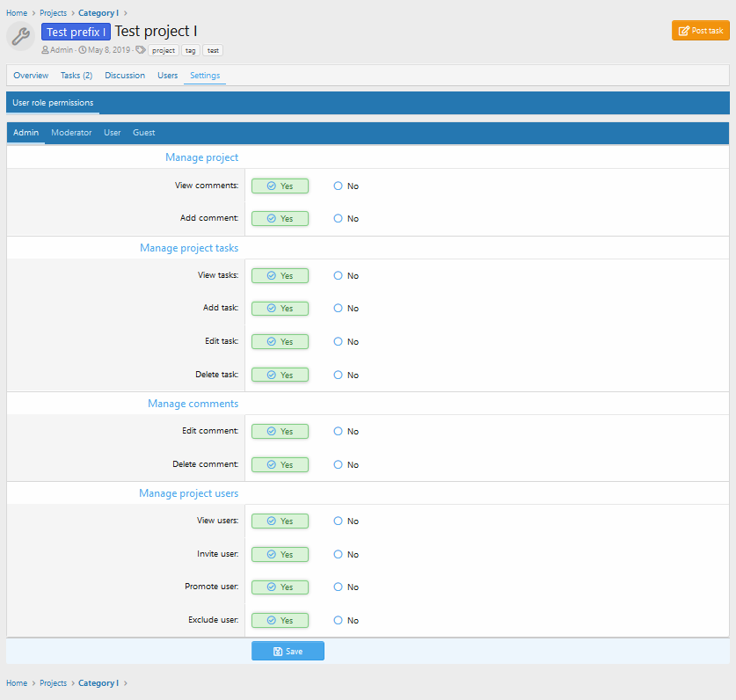Choose No for Invite user
This screenshot has height=700, width=736.
(338, 554)
